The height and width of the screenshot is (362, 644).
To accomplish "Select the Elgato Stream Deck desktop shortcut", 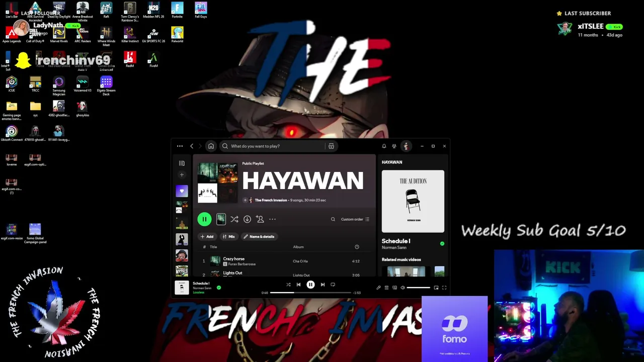I will coord(106,86).
